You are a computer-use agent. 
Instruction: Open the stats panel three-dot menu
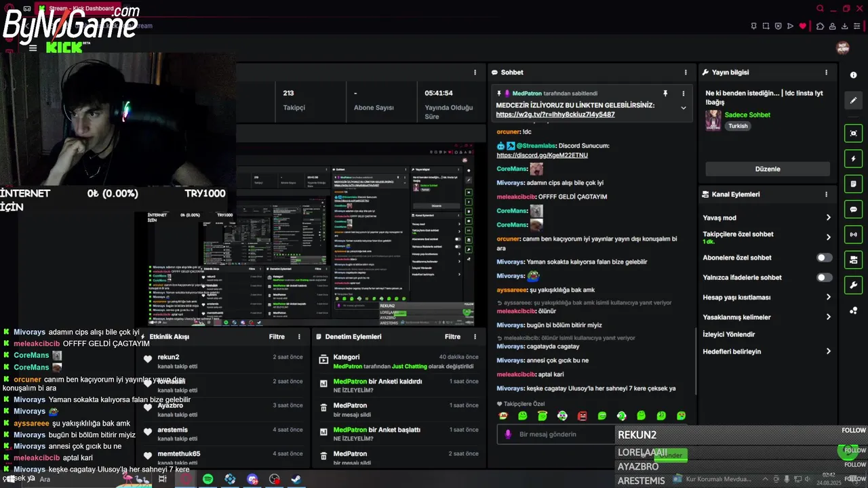coord(475,72)
